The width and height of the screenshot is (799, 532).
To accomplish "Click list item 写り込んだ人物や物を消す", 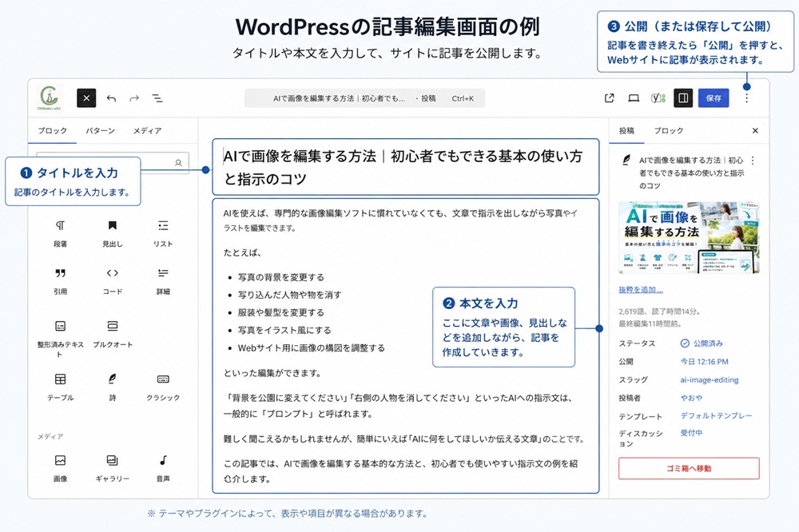I will click(289, 295).
